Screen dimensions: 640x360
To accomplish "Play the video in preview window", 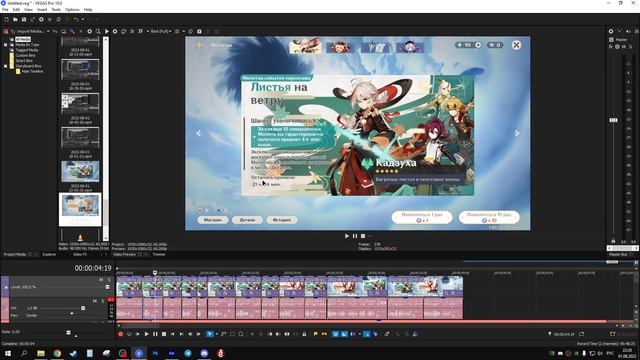I will coord(347,236).
